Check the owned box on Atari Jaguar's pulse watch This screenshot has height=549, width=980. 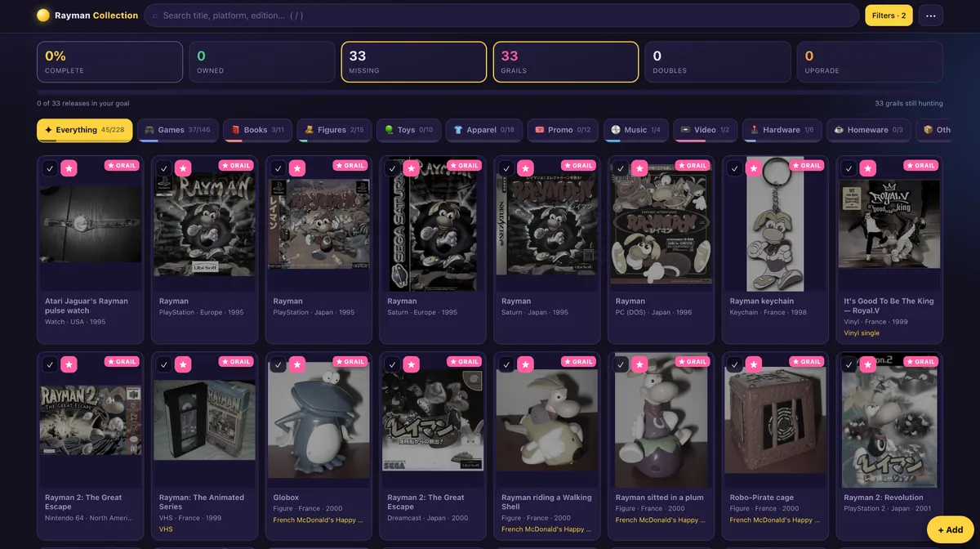pos(50,168)
